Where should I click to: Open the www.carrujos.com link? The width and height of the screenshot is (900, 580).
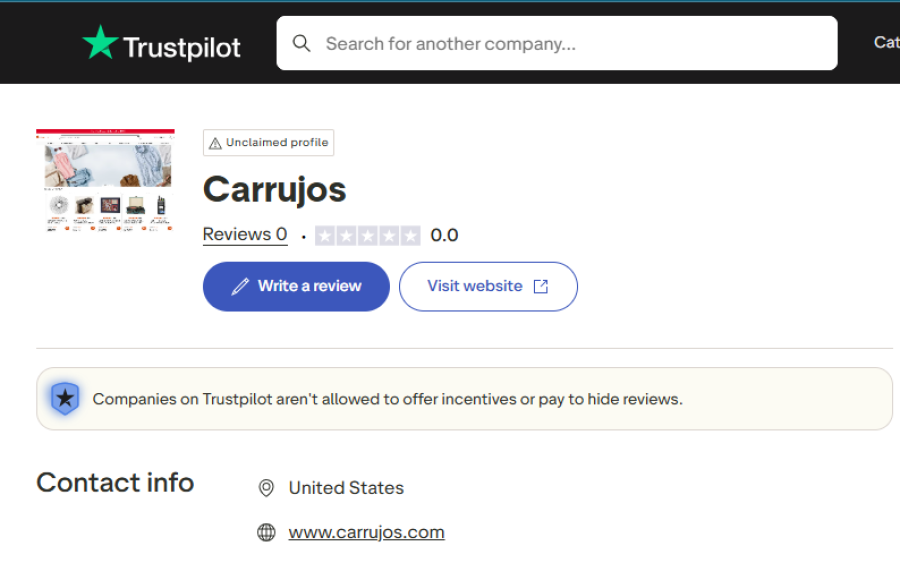pyautogui.click(x=366, y=532)
